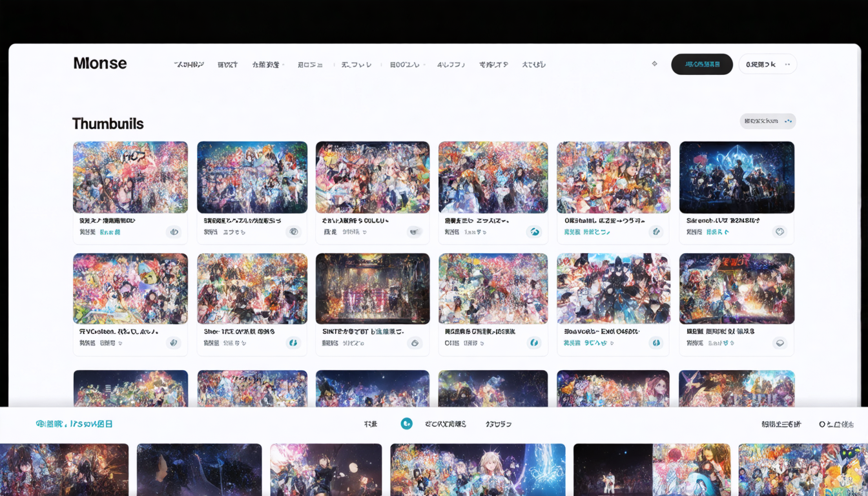This screenshot has width=868, height=496.
Task: Click the circle icon on the middle card of the second row
Action: (414, 343)
